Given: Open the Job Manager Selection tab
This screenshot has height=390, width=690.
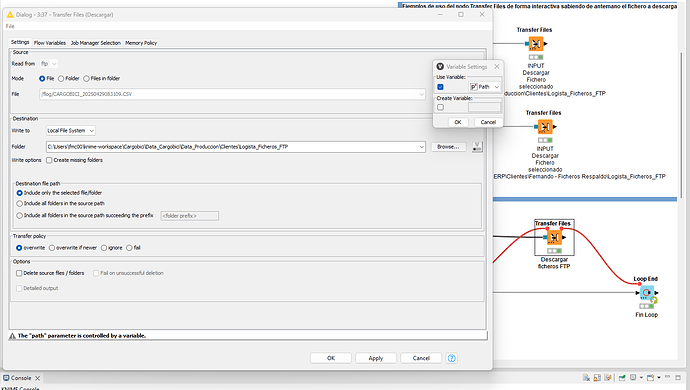Looking at the screenshot, I should (x=95, y=43).
